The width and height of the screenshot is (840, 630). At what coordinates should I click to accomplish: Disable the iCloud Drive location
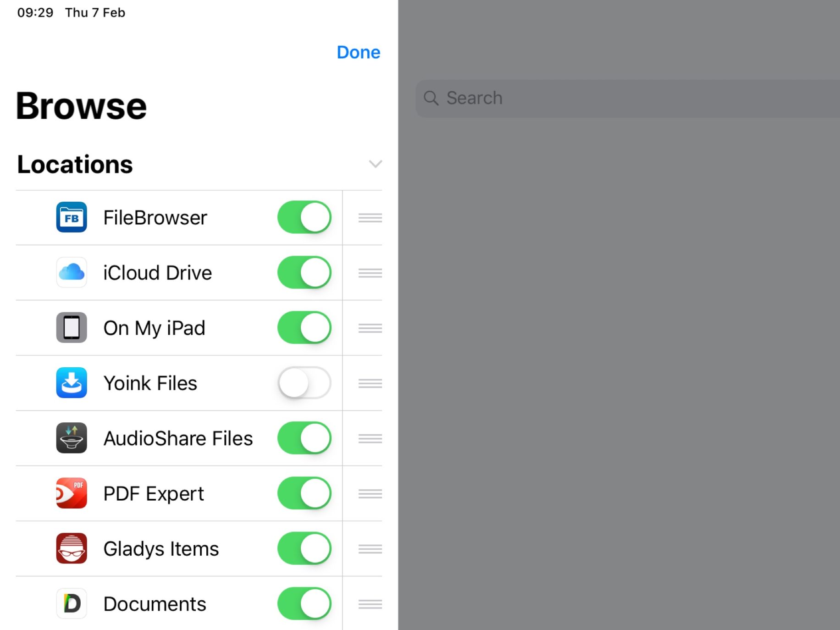(304, 272)
